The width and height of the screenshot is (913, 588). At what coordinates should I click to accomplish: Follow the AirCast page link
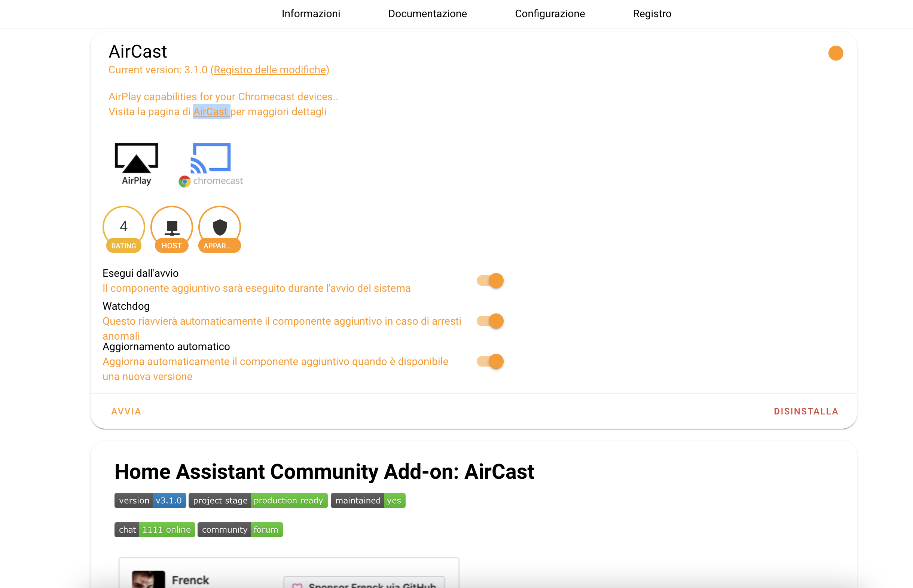(210, 112)
